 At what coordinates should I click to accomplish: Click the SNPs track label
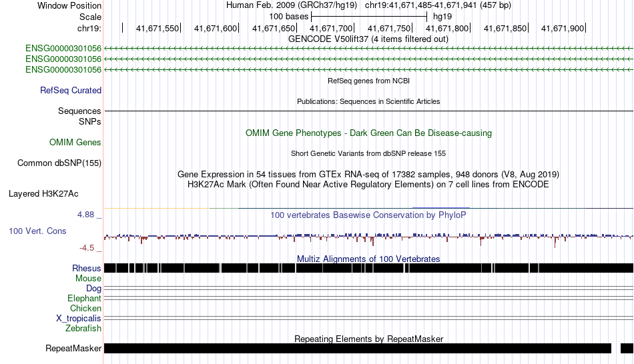pos(90,121)
